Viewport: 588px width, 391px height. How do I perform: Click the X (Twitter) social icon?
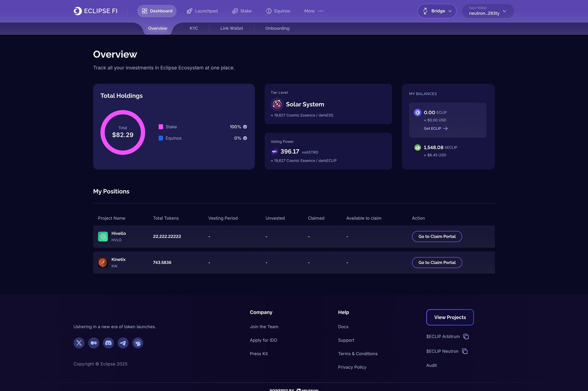pyautogui.click(x=79, y=343)
